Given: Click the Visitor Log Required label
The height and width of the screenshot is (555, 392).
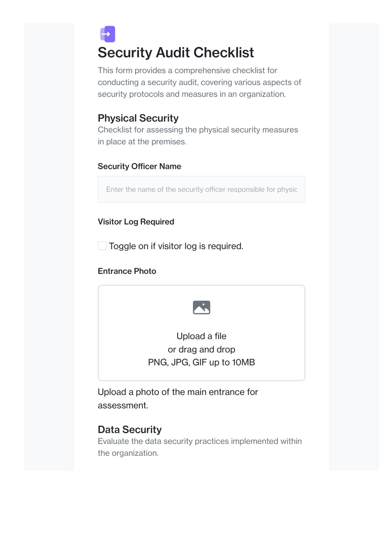Looking at the screenshot, I should click(x=136, y=222).
